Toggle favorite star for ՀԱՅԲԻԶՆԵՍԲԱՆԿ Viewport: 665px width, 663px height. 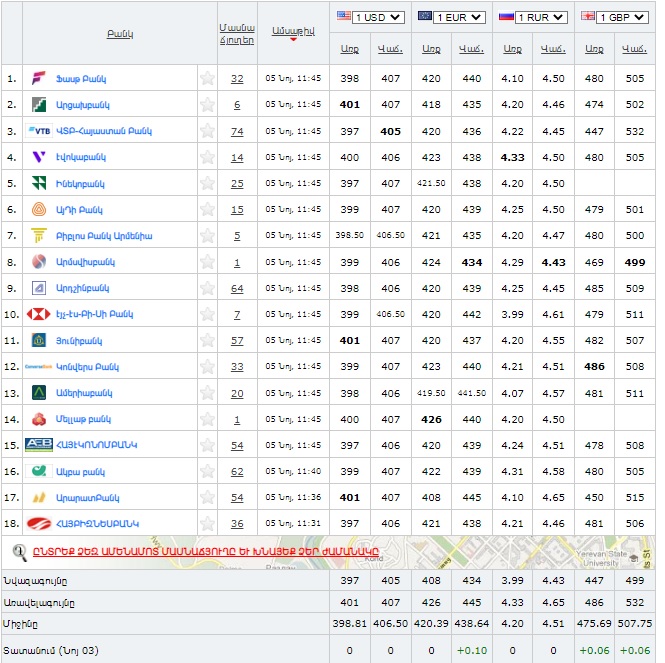207,523
